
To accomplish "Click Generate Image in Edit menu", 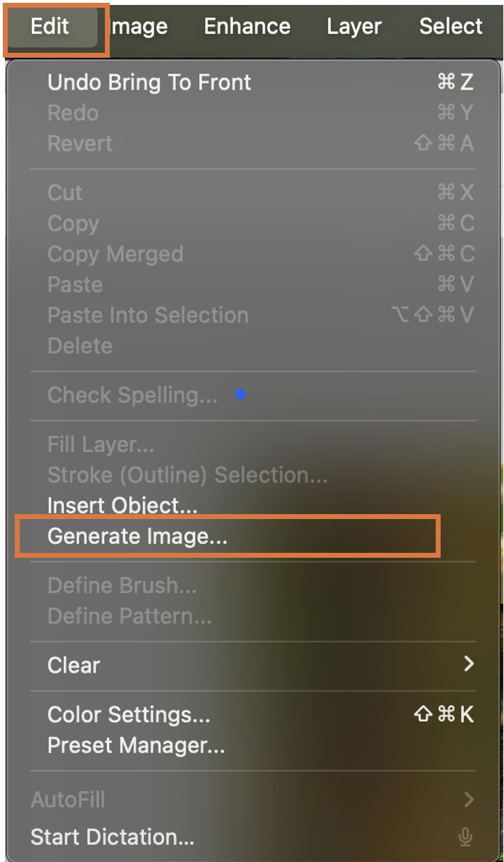I will (x=137, y=537).
